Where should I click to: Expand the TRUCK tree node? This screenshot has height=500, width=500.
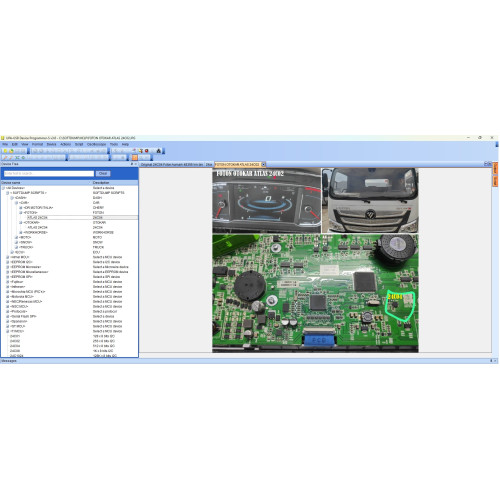point(16,247)
